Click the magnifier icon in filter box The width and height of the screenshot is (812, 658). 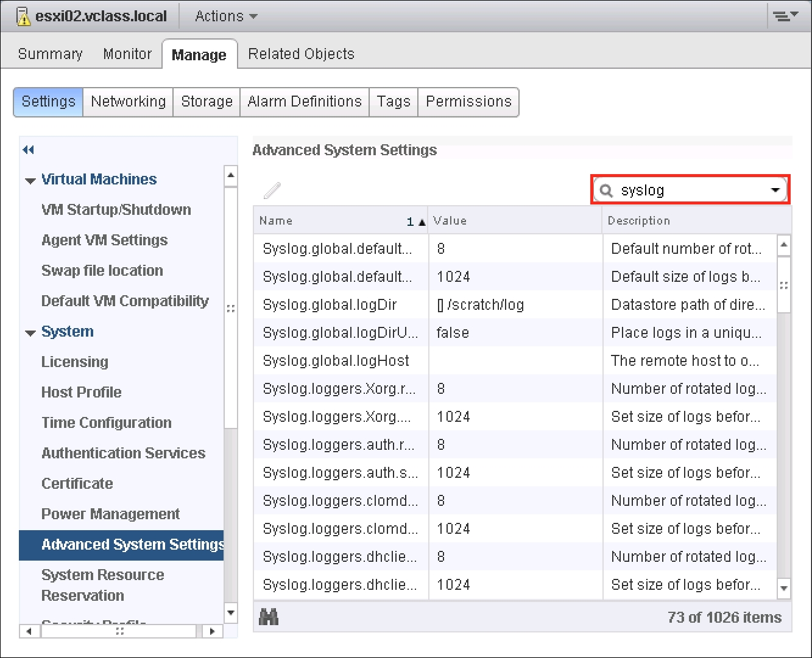pos(605,191)
